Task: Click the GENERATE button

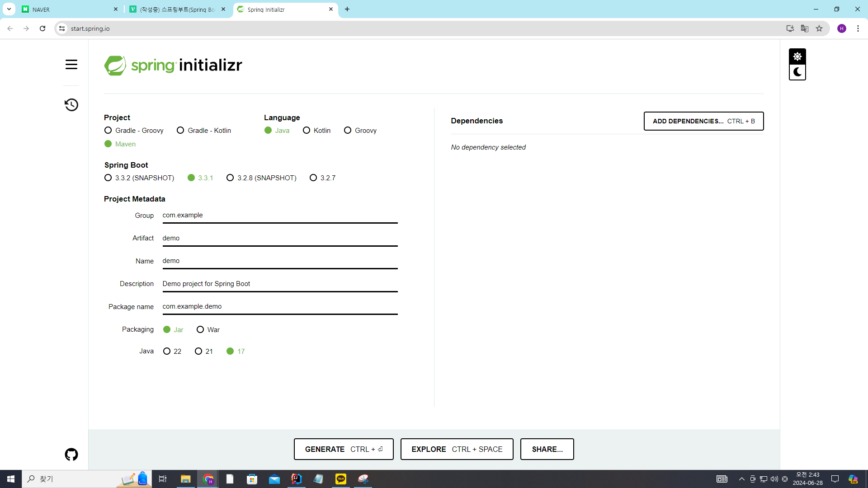Action: tap(344, 449)
